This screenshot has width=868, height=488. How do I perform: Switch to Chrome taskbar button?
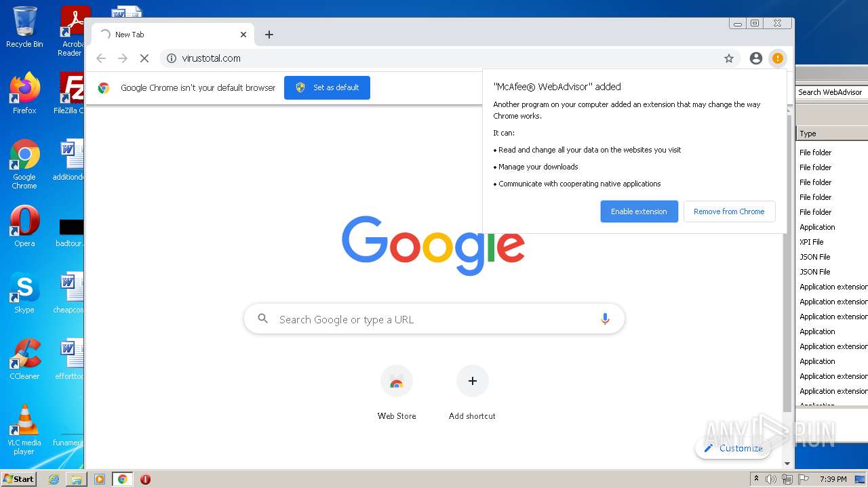pos(123,479)
